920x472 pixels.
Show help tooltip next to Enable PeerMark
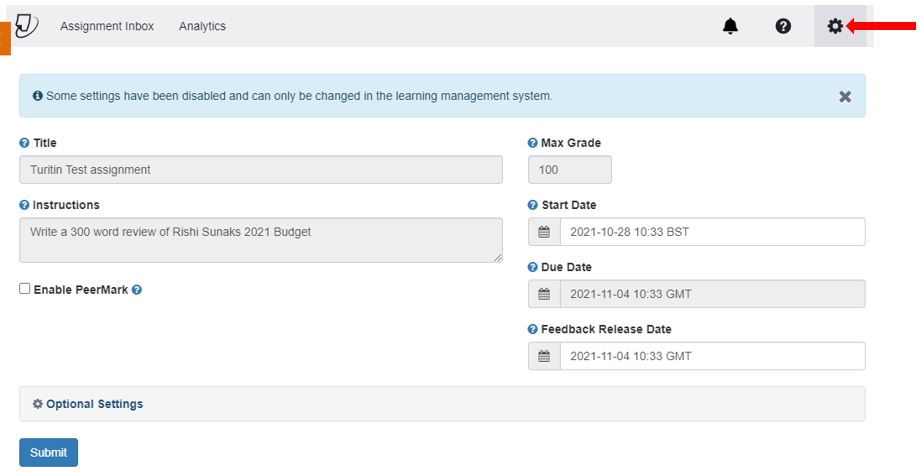click(137, 289)
